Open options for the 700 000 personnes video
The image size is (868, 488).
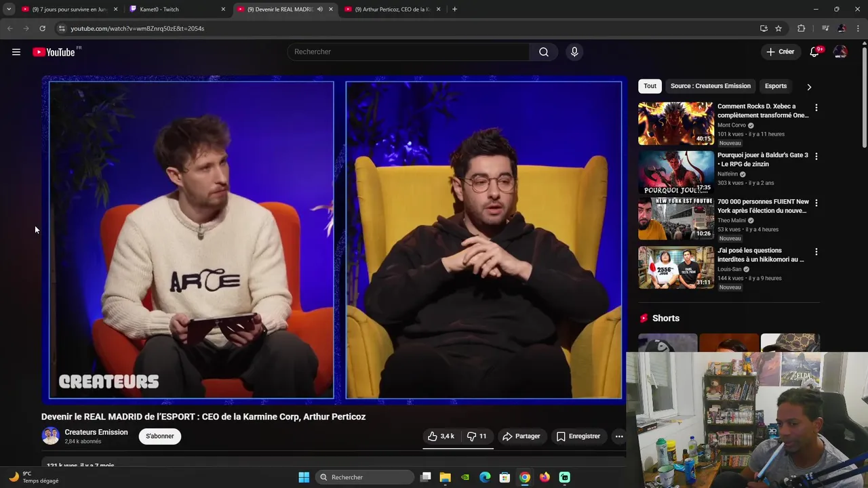pyautogui.click(x=816, y=203)
